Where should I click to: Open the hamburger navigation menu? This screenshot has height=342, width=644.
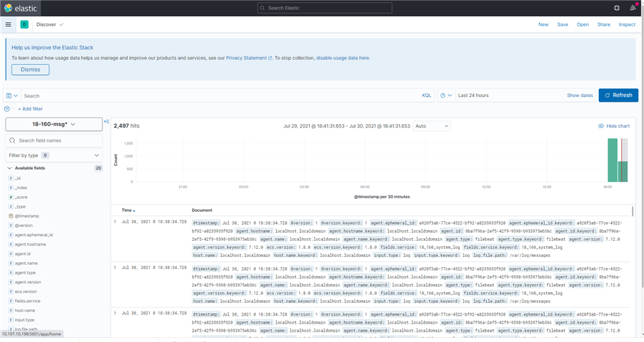point(8,25)
